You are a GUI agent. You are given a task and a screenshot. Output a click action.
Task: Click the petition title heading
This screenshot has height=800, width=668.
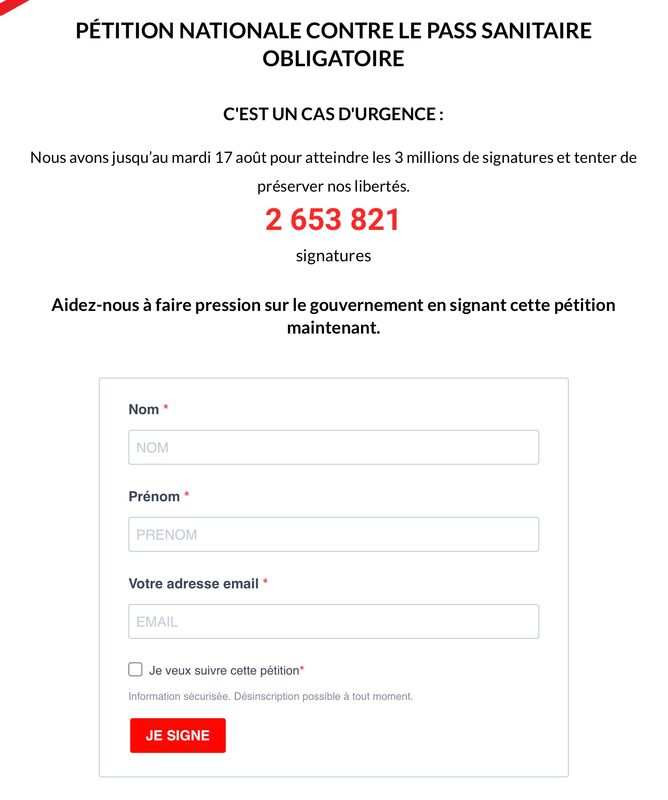pyautogui.click(x=333, y=44)
